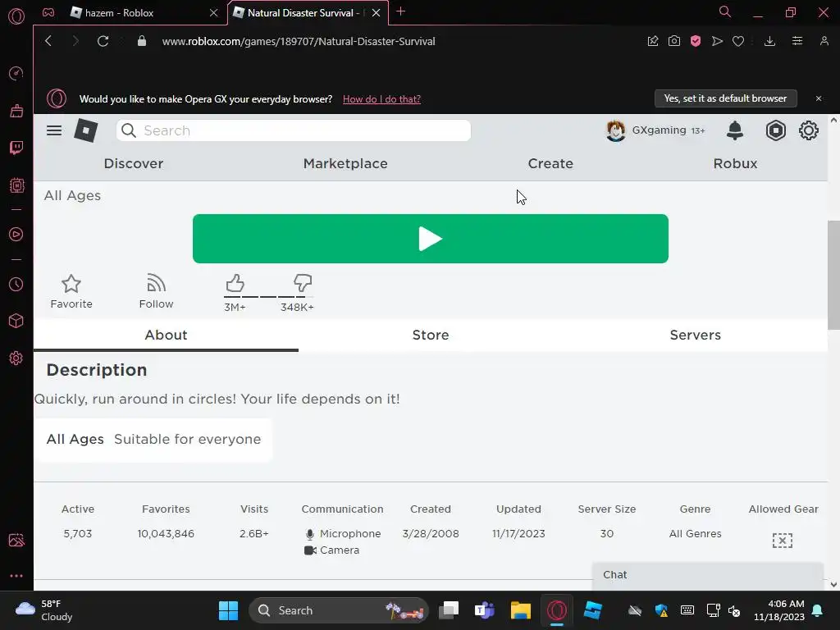This screenshot has width=840, height=630.
Task: Open the Robux balance icon
Action: point(775,130)
